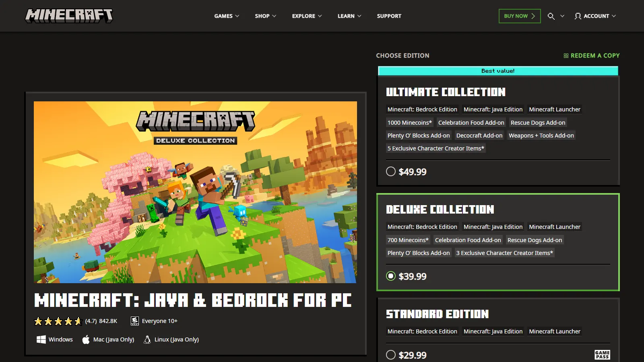Click the Deluxe Collection heading
Viewport: 644px width, 362px height.
440,210
